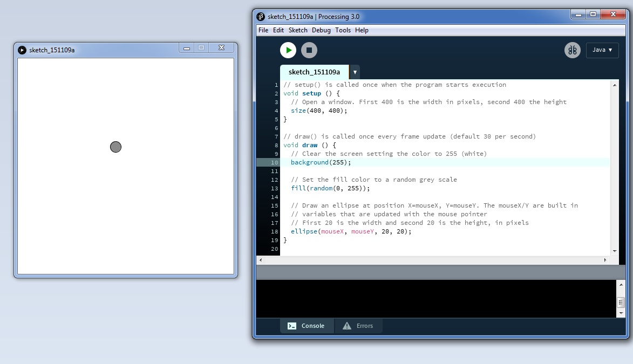Image resolution: width=633 pixels, height=364 pixels.
Task: Minimize the Processing 3.0 window
Action: point(578,15)
